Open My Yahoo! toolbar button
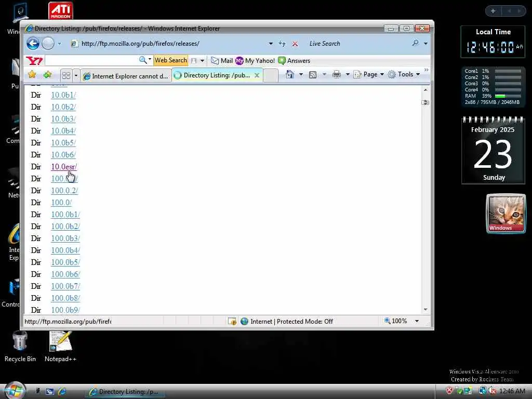 255,60
